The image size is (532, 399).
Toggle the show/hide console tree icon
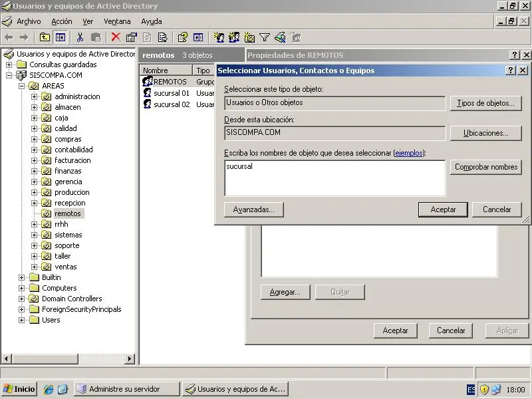61,37
